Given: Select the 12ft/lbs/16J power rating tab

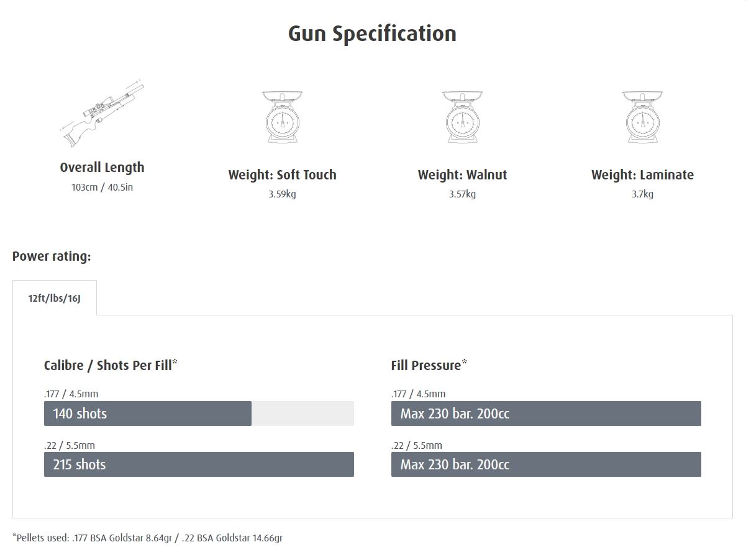Looking at the screenshot, I should click(55, 298).
